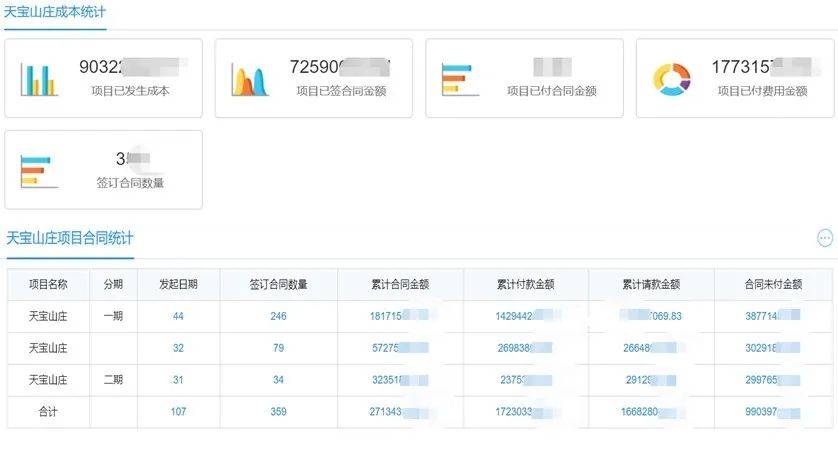838x454 pixels.
Task: Click the 合同未付金额 column header
Action: pos(773,284)
